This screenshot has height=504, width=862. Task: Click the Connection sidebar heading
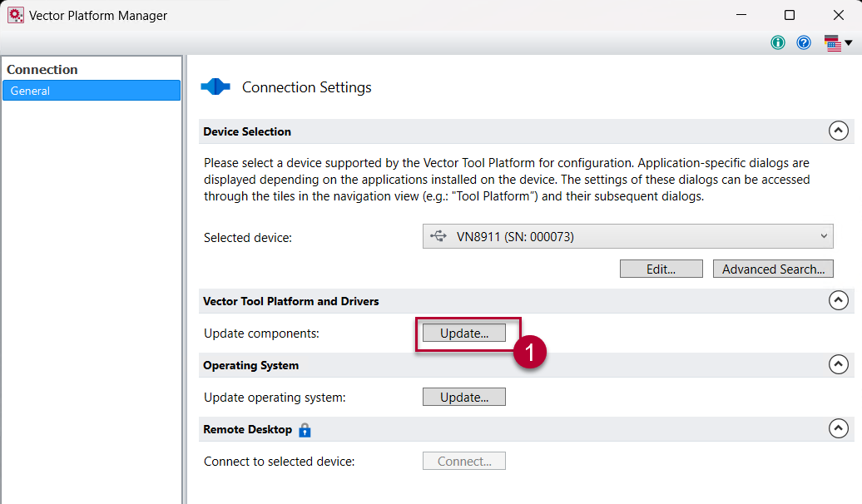pyautogui.click(x=42, y=70)
